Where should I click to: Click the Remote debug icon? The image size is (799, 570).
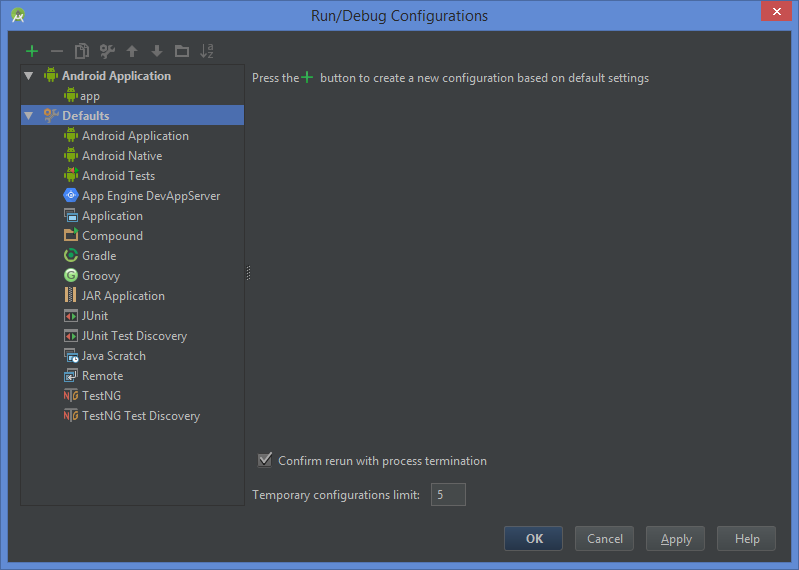point(71,375)
